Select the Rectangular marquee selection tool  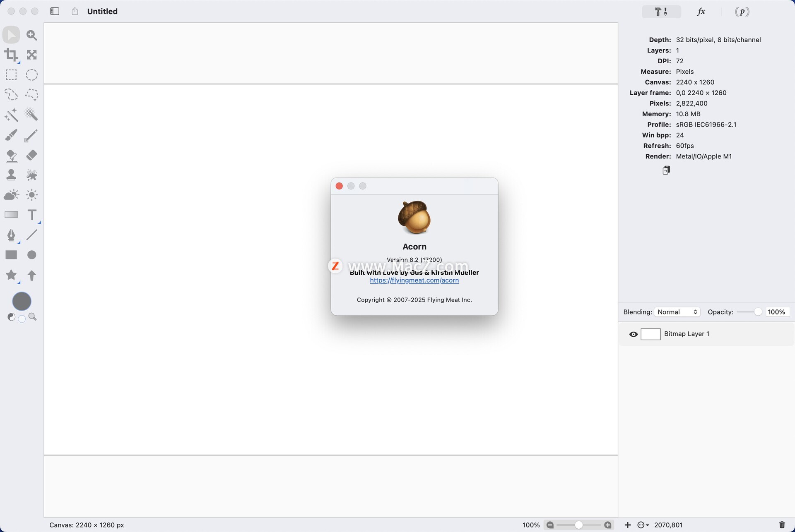coord(11,75)
